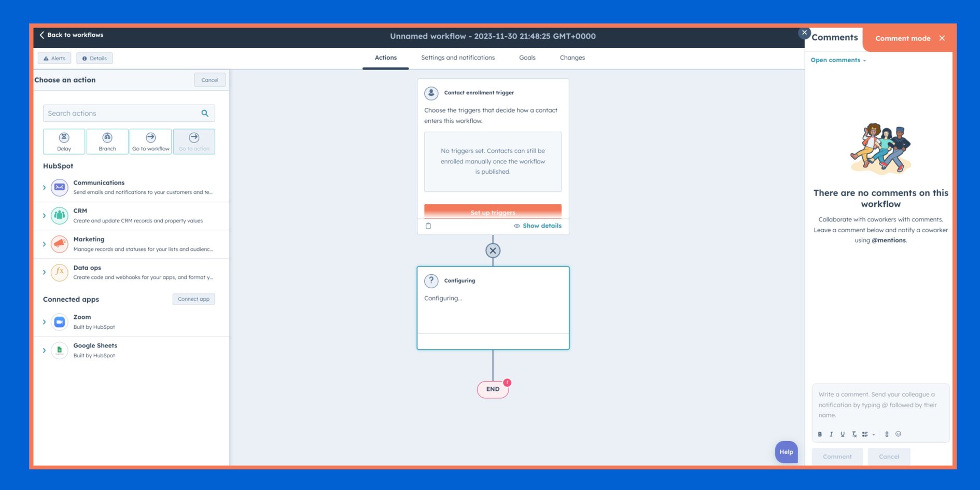The height and width of the screenshot is (490, 980).
Task: Select the Marketing megaphone icon
Action: [59, 244]
